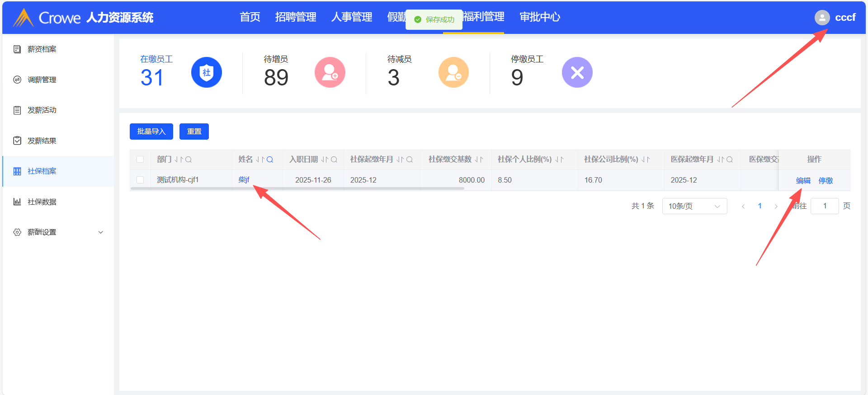Click the 2025-12 cell under 医保起缴年月
This screenshot has height=395, width=868.
[684, 180]
